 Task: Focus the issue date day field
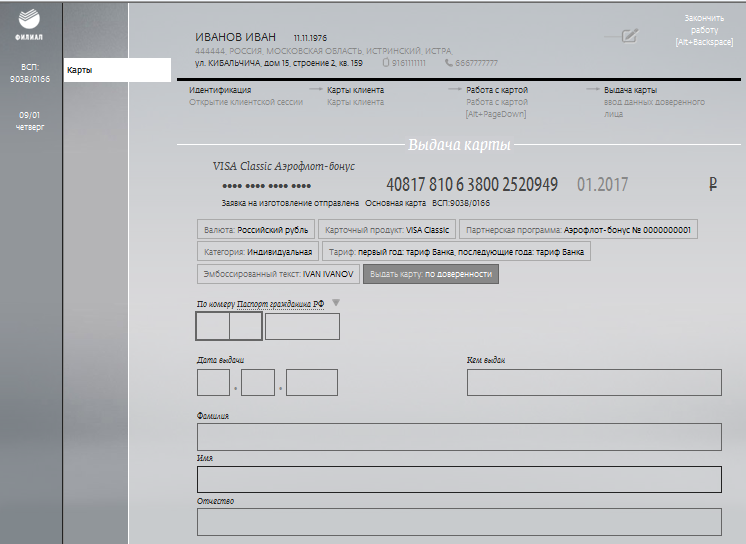214,382
